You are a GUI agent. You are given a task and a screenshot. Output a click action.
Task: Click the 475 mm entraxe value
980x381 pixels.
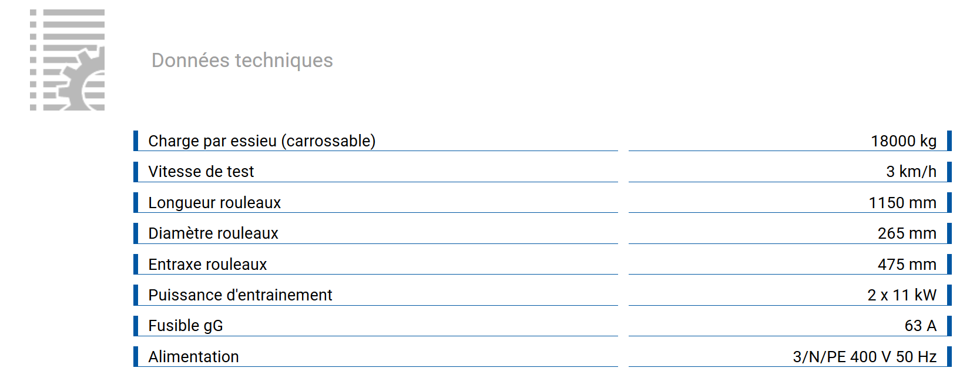pos(907,265)
